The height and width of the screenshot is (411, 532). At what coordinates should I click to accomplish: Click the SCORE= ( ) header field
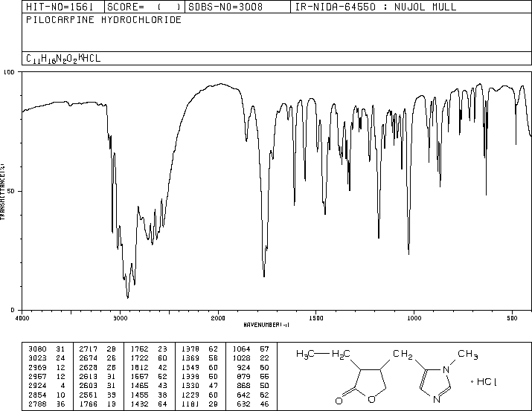144,7
